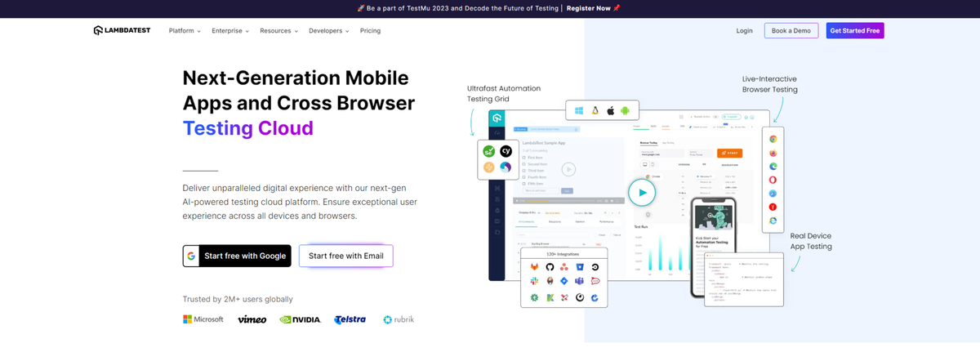Click the GitLab integration icon
The width and height of the screenshot is (980, 361).
point(534,268)
